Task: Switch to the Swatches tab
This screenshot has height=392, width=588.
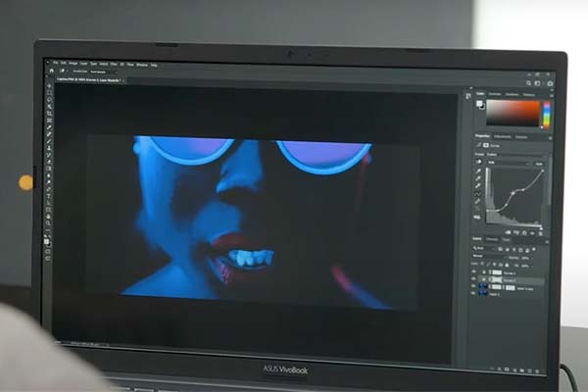Action: coord(495,94)
